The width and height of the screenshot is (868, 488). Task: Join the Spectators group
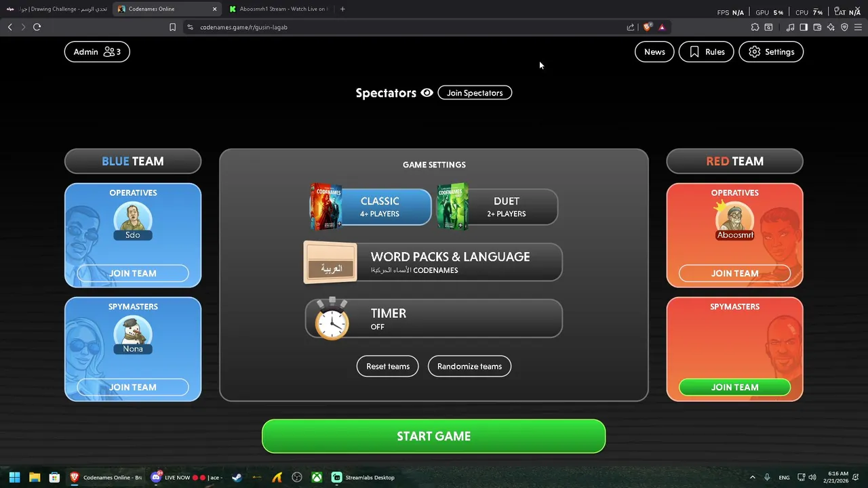(x=475, y=93)
